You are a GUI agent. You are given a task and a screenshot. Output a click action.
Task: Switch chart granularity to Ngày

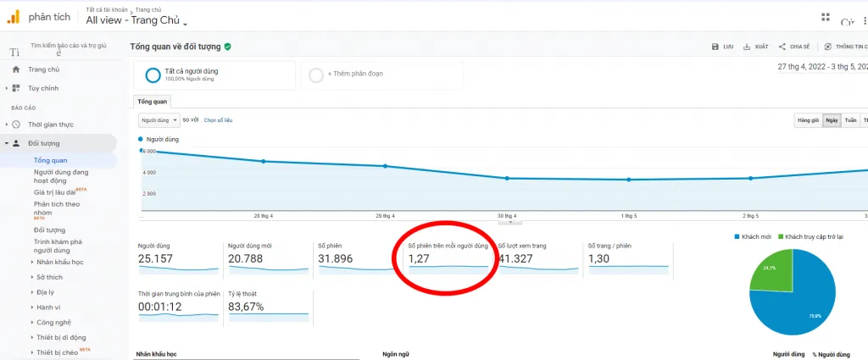click(832, 120)
